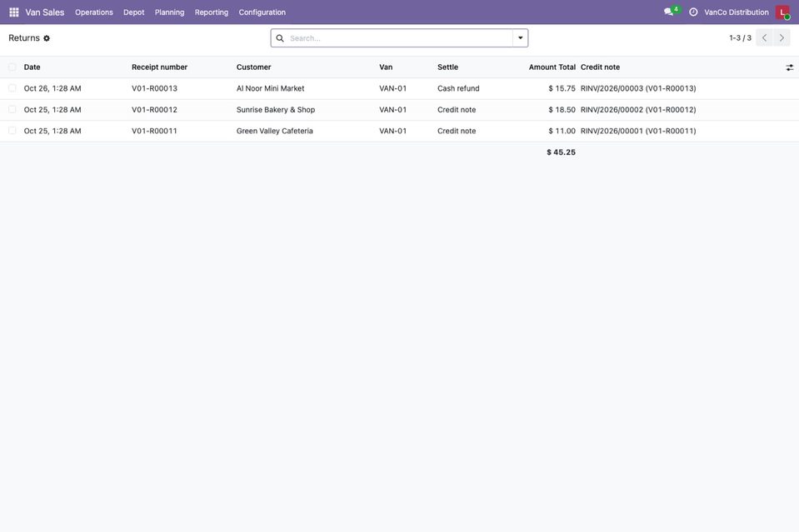
Task: Open the activities clock icon
Action: click(693, 12)
